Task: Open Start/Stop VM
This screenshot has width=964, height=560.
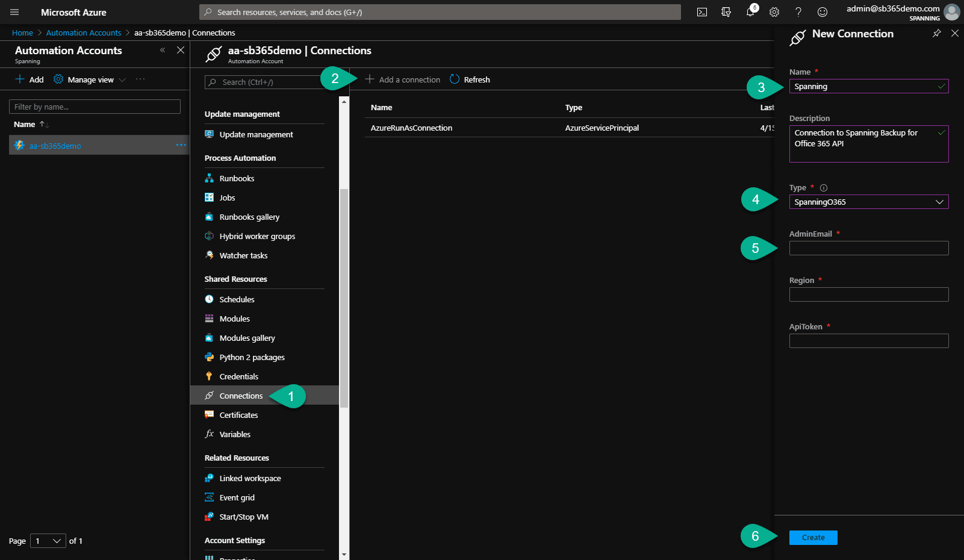Action: click(x=244, y=517)
